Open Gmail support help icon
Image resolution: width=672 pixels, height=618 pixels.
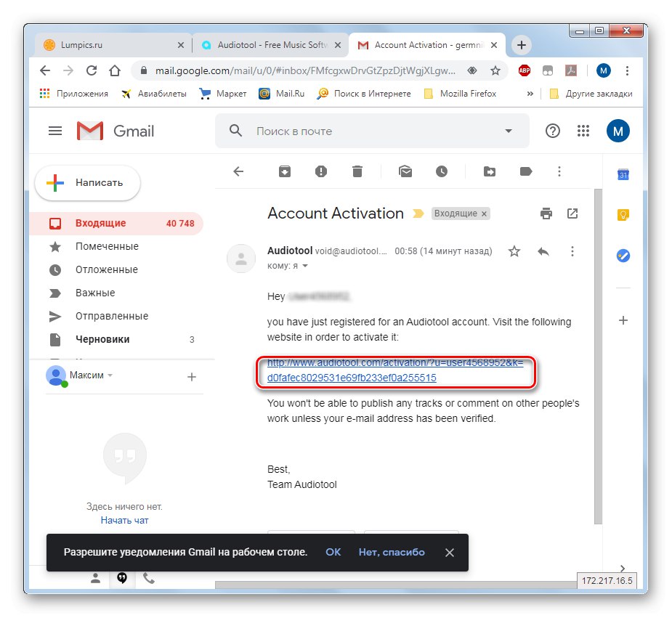point(552,131)
